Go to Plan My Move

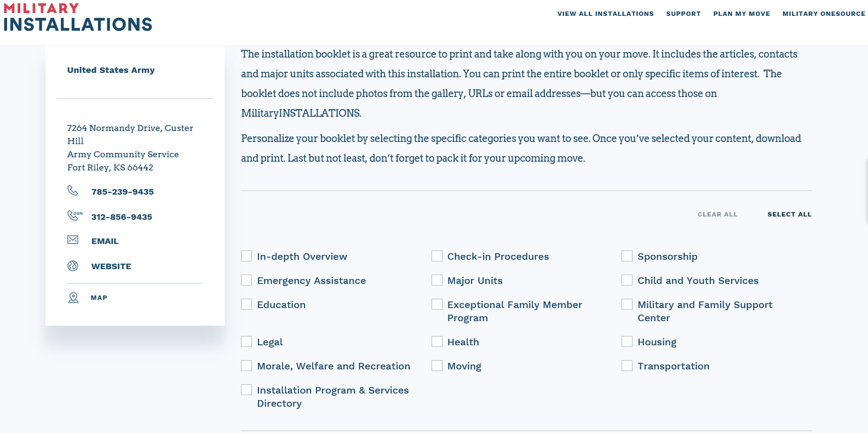tap(741, 14)
